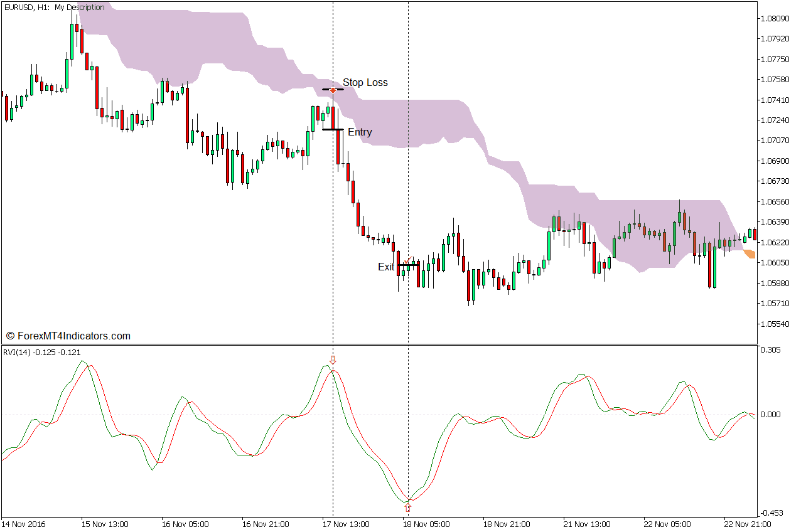Click the black Entry line marker
The height and width of the screenshot is (532, 801).
coord(333,129)
